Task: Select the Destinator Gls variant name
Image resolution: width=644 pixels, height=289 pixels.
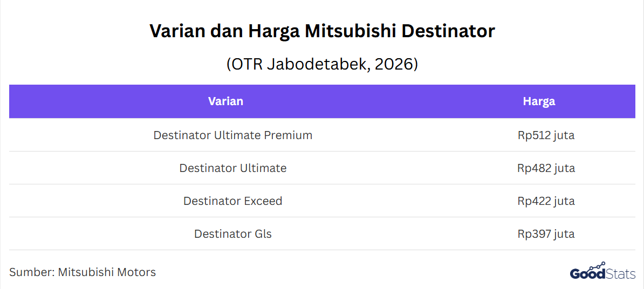Action: coord(232,234)
